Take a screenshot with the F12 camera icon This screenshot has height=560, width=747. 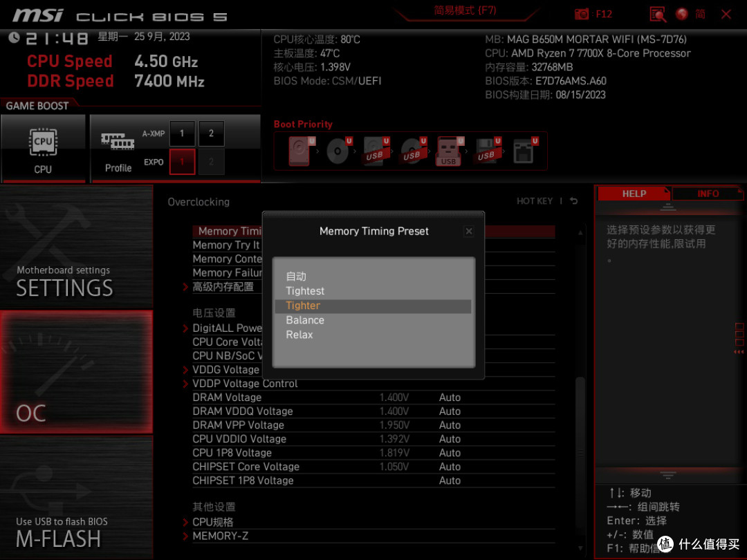[581, 14]
